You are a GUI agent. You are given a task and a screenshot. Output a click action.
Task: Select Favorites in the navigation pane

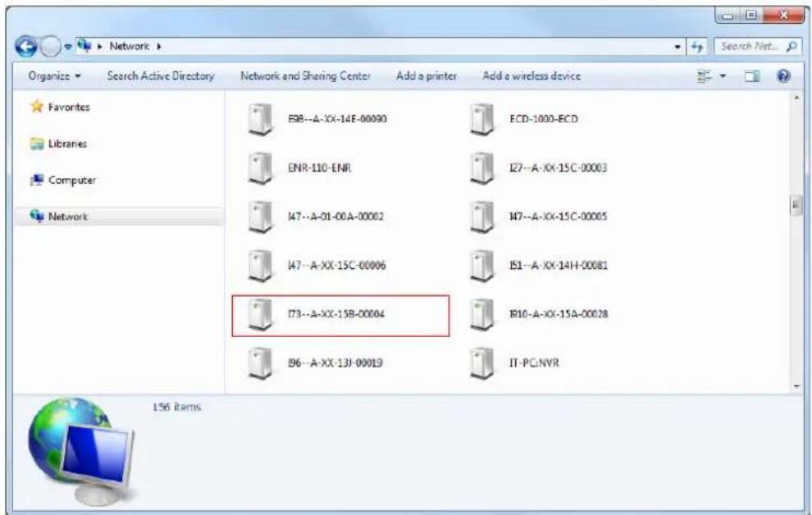[x=69, y=107]
